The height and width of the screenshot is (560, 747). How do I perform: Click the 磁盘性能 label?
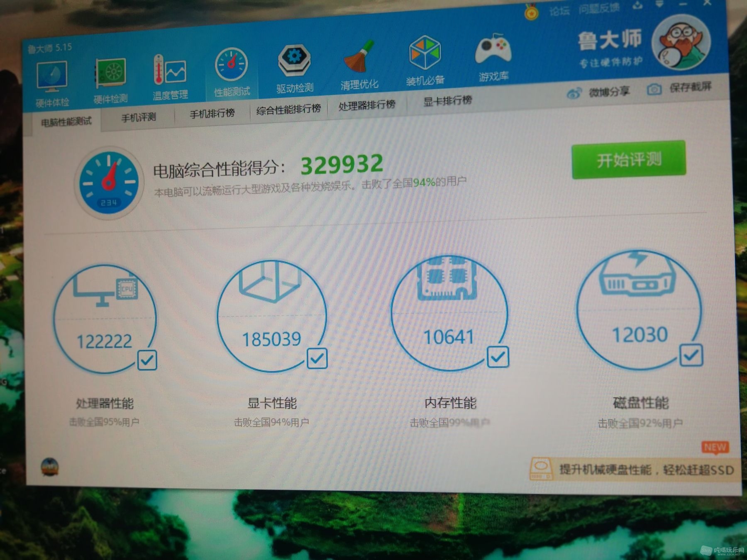(641, 402)
